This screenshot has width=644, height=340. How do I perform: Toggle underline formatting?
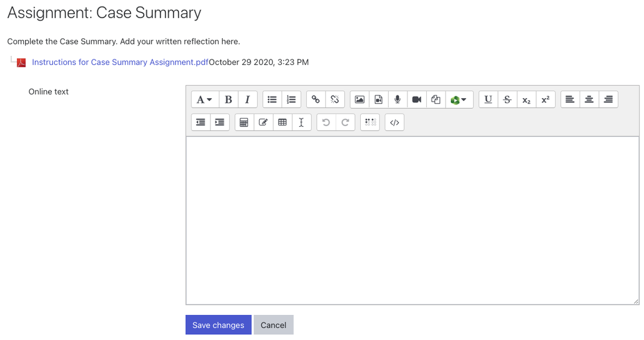488,99
